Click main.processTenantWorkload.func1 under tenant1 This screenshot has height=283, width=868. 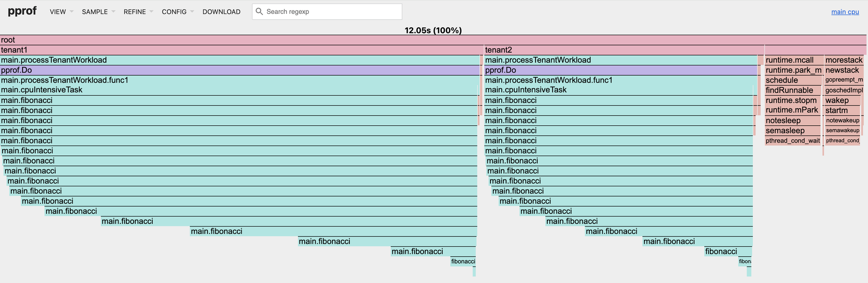(240, 80)
